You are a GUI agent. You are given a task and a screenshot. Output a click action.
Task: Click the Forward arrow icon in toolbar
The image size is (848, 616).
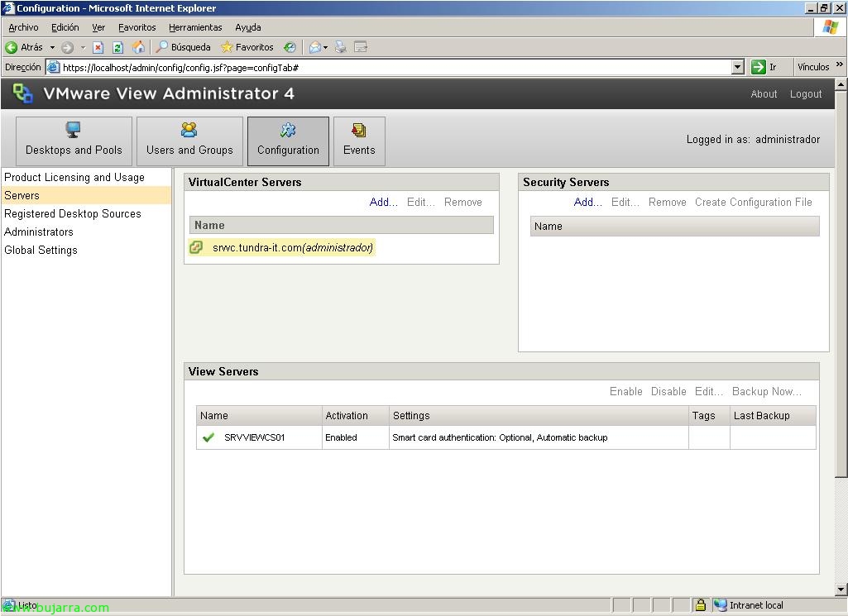click(x=67, y=48)
